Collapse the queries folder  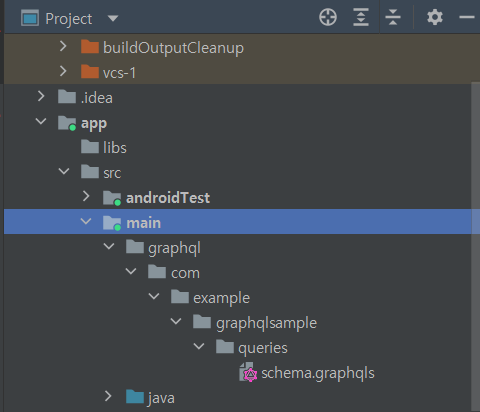pyautogui.click(x=199, y=346)
